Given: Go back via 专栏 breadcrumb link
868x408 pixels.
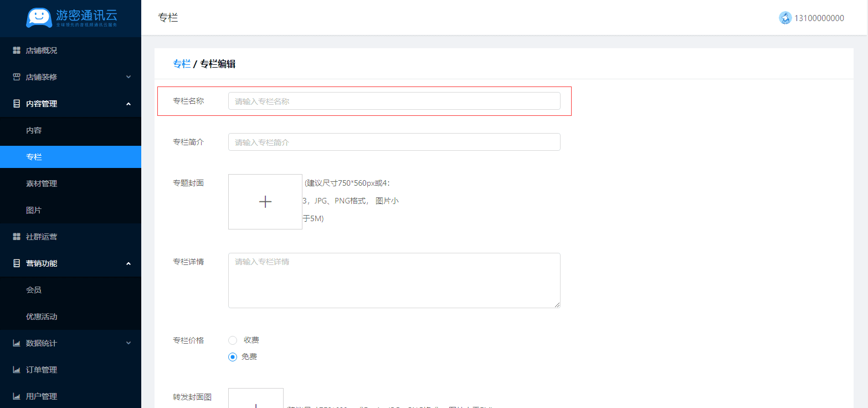Looking at the screenshot, I should (x=181, y=64).
